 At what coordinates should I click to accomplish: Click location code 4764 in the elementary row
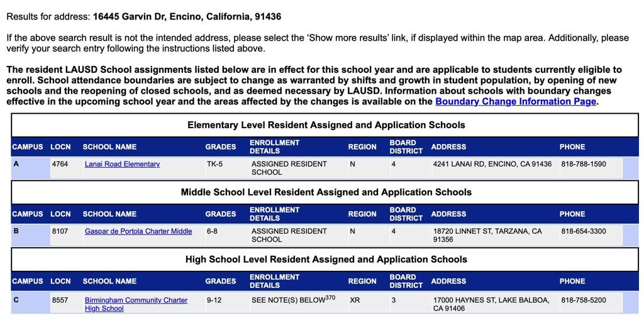coord(60,164)
